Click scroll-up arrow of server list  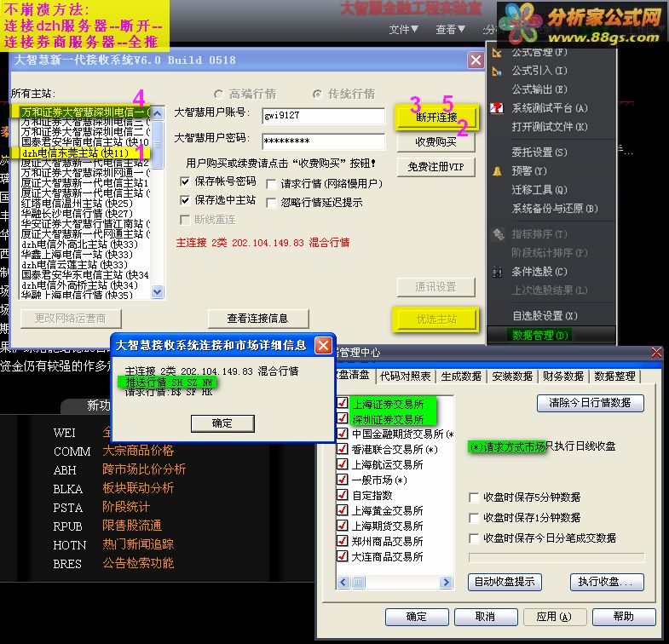pos(158,113)
